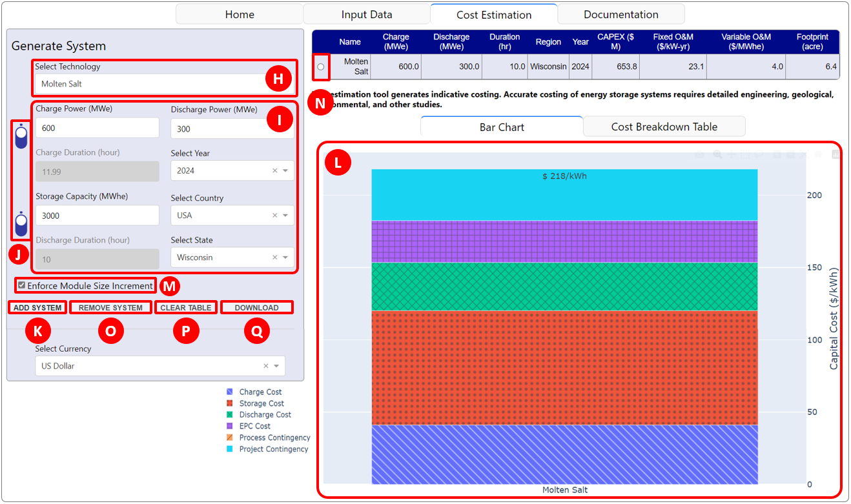Expand the Select Country dropdown arrow
The image size is (851, 504).
285,216
